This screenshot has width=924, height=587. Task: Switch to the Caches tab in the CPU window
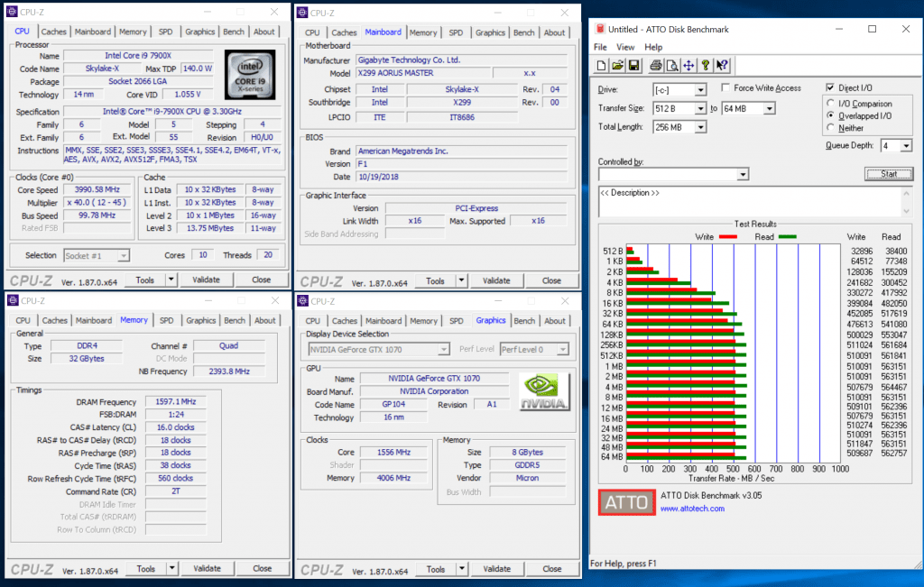(54, 32)
